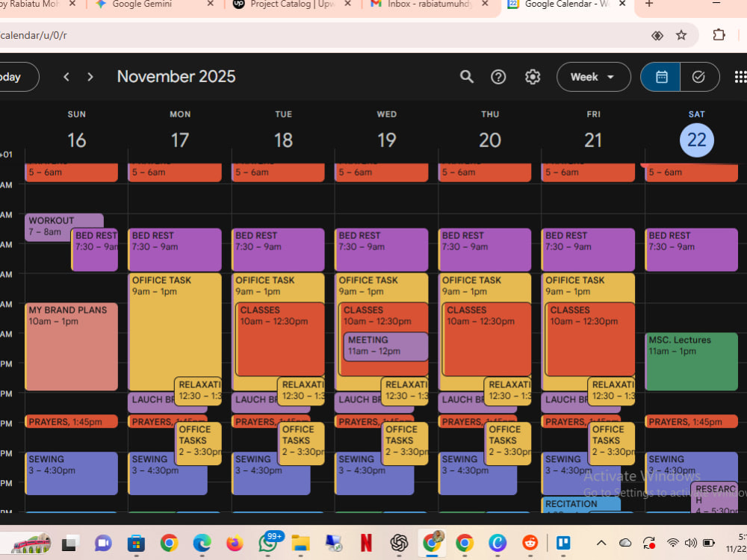747x560 pixels.
Task: Open day view for Friday 21
Action: tap(593, 140)
